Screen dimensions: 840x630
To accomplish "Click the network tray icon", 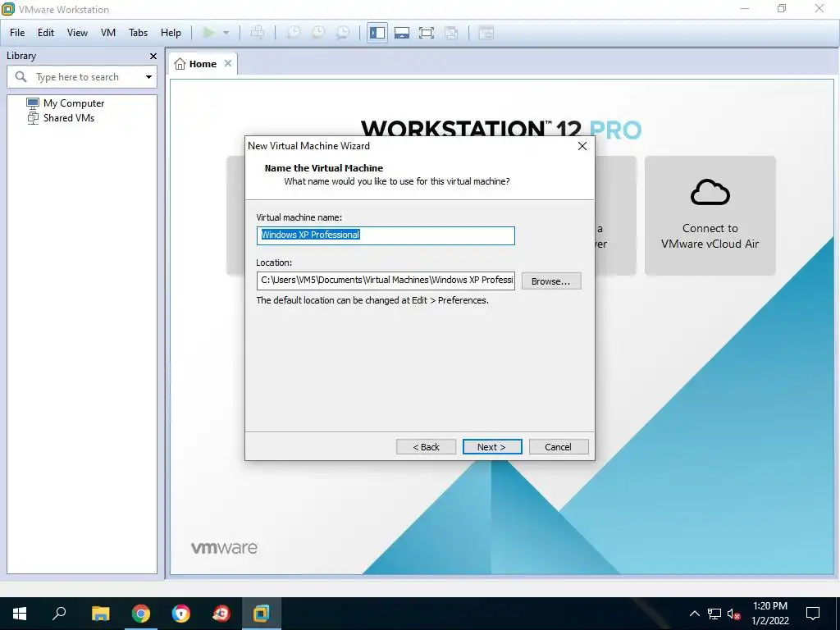I will click(x=714, y=614).
